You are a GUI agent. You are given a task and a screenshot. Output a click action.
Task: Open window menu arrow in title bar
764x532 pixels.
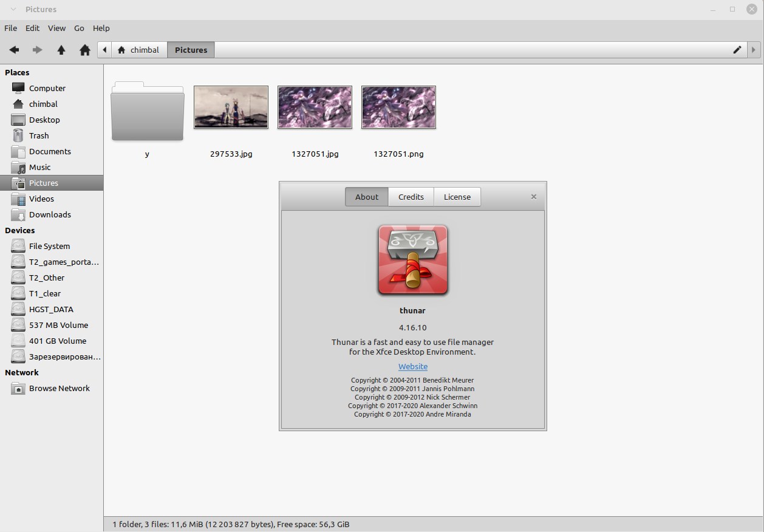pos(13,9)
